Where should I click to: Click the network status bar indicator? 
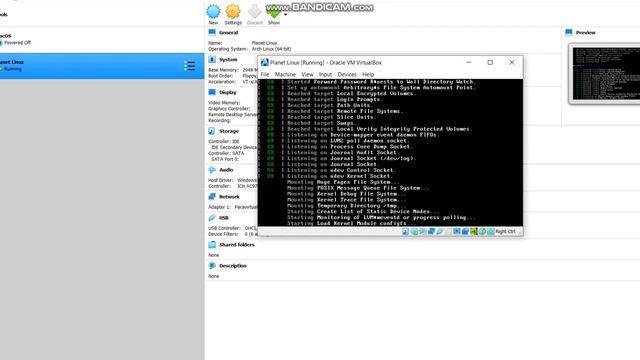pos(431,231)
